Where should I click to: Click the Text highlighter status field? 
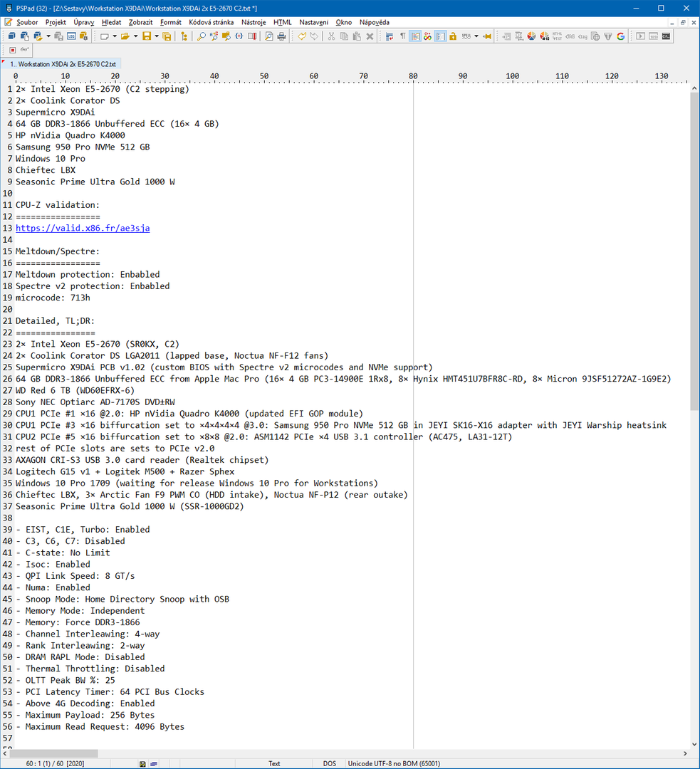tap(274, 763)
